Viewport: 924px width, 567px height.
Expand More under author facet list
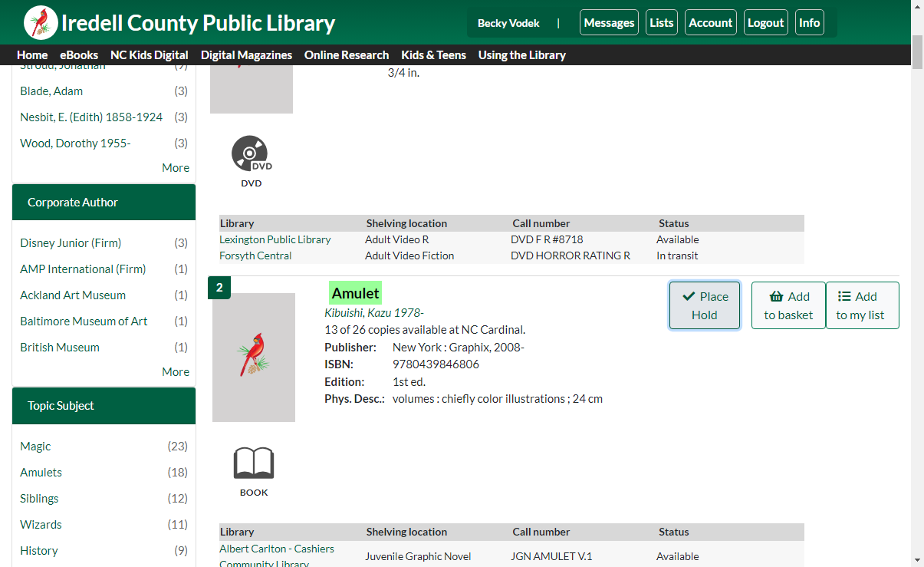pyautogui.click(x=176, y=167)
